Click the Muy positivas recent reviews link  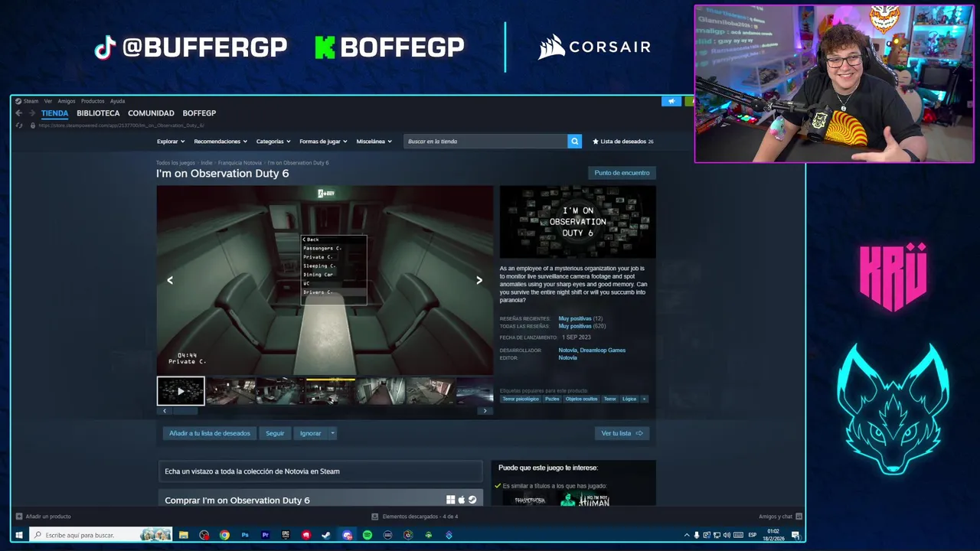[574, 318]
